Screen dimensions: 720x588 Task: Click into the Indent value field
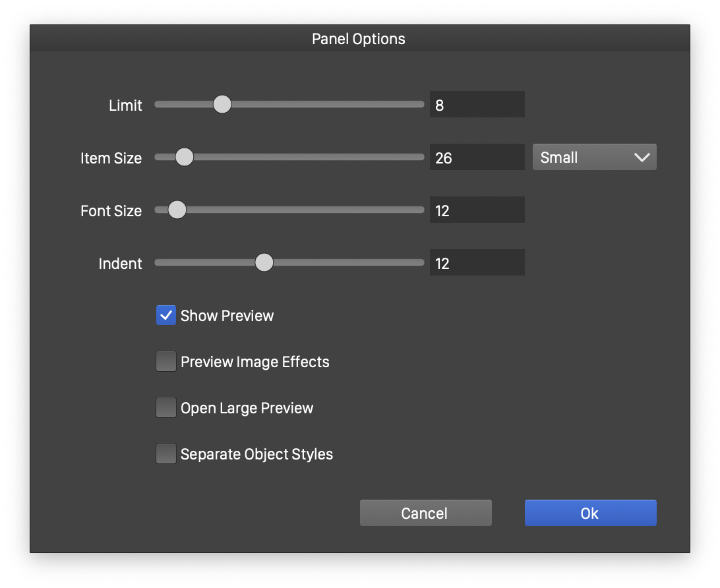tap(477, 263)
